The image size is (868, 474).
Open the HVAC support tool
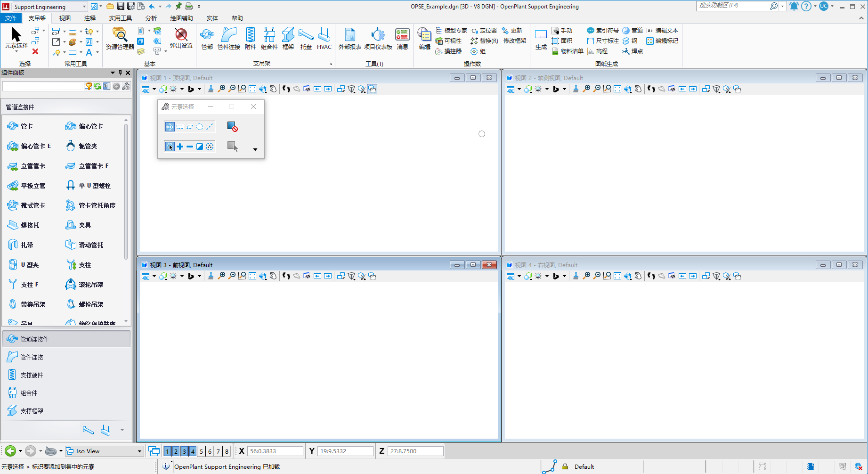(x=324, y=38)
